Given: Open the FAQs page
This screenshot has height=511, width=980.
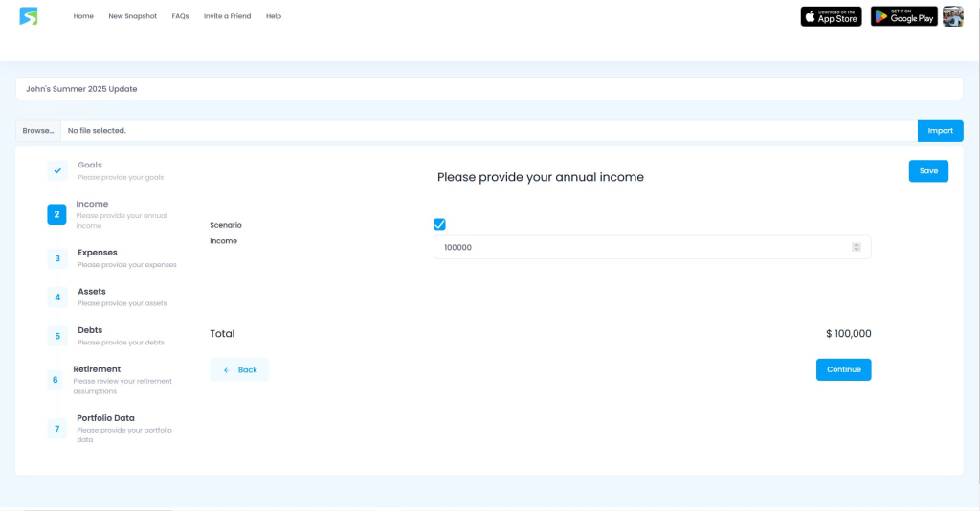Looking at the screenshot, I should 180,16.
